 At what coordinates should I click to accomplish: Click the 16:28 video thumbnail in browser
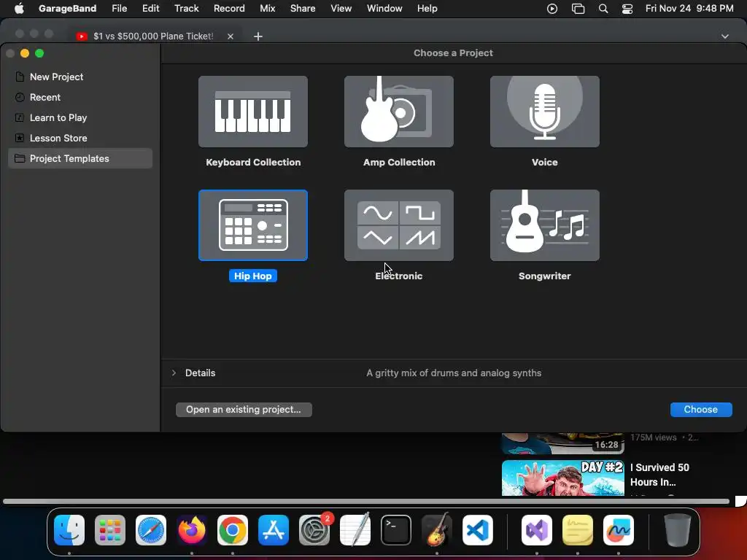(562, 443)
